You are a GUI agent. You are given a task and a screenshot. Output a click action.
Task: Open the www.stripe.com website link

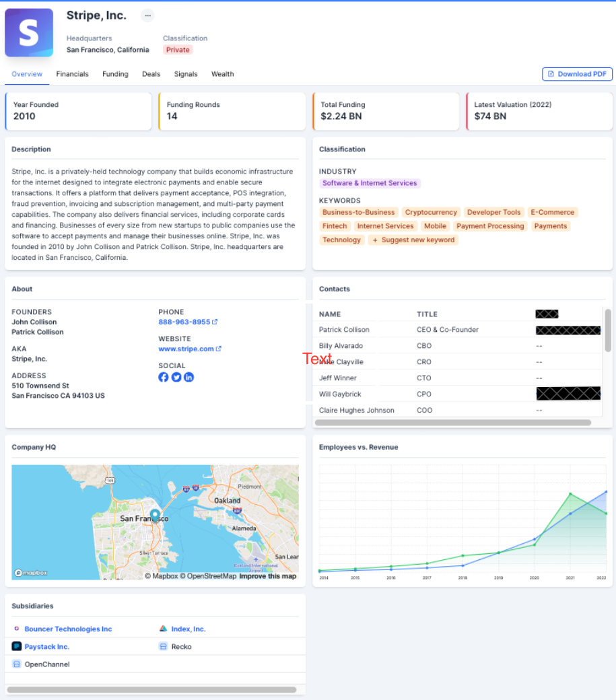(186, 349)
